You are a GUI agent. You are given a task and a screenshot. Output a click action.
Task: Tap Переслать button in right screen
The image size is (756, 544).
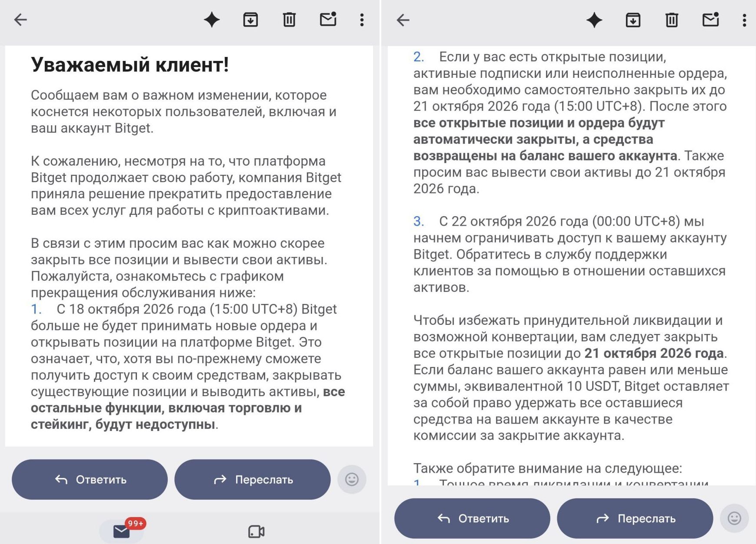click(635, 518)
